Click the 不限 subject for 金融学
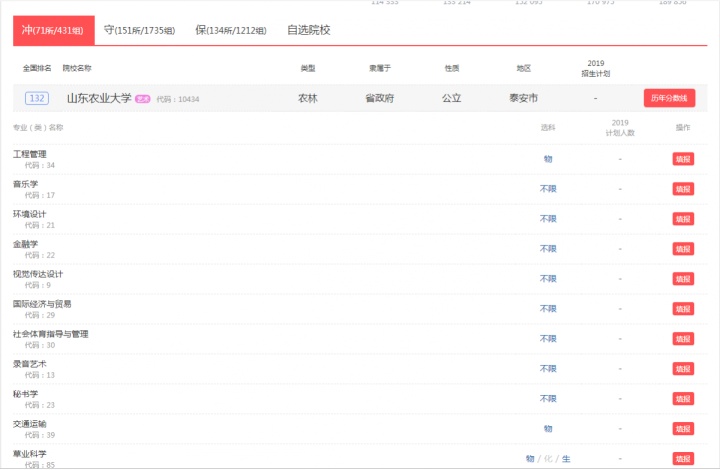Screen dimensions: 720x470 point(548,249)
